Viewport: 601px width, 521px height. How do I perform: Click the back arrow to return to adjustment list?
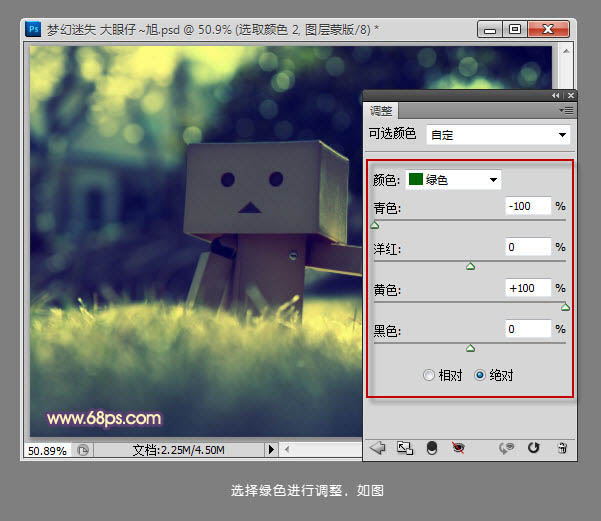tap(378, 448)
